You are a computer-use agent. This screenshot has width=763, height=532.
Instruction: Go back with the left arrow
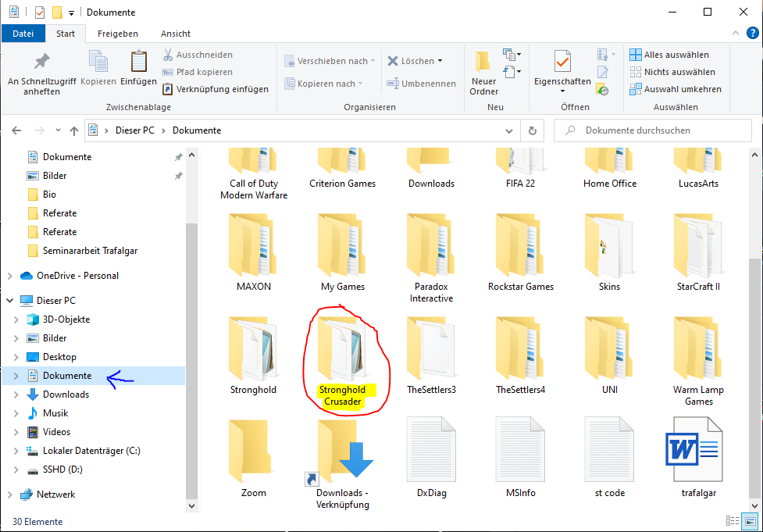coord(16,130)
